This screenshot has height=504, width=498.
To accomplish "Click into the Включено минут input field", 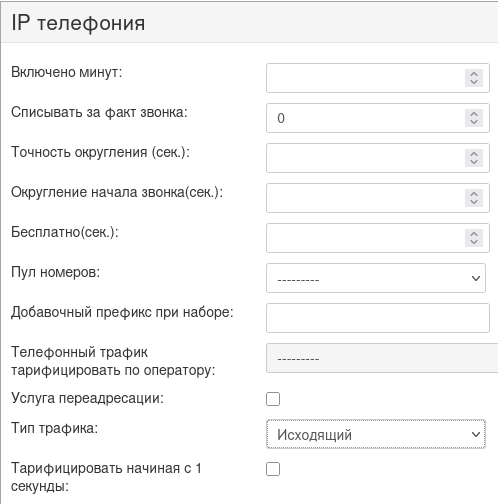I will click(x=378, y=78).
